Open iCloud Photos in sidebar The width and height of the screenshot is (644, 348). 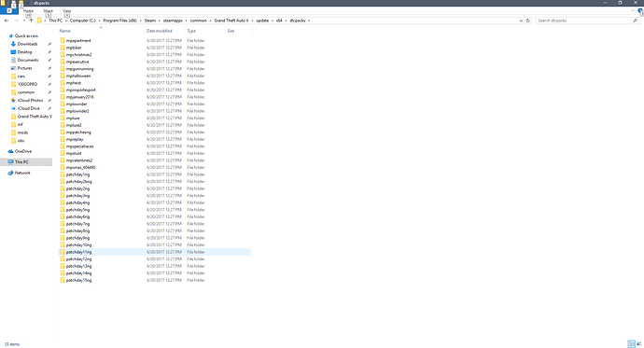tap(30, 100)
